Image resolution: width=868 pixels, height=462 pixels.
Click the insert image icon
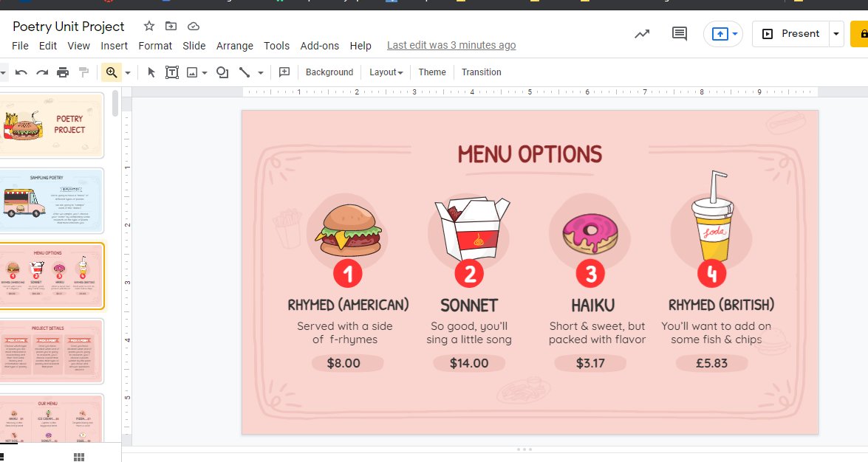click(x=192, y=72)
